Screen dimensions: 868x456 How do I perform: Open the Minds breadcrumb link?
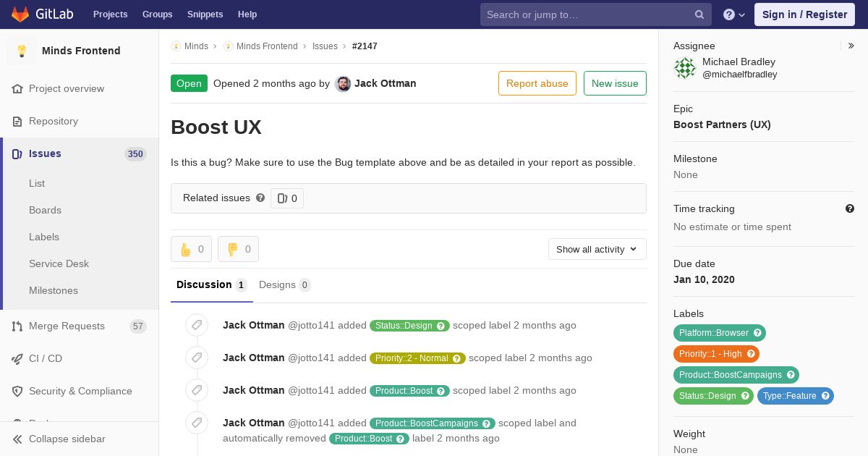[196, 46]
